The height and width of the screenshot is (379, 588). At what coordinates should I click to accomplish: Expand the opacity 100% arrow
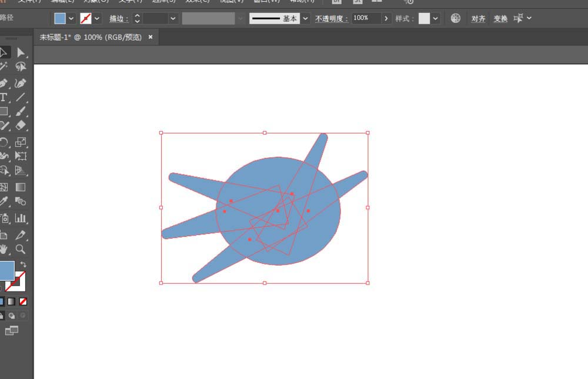[x=386, y=18]
